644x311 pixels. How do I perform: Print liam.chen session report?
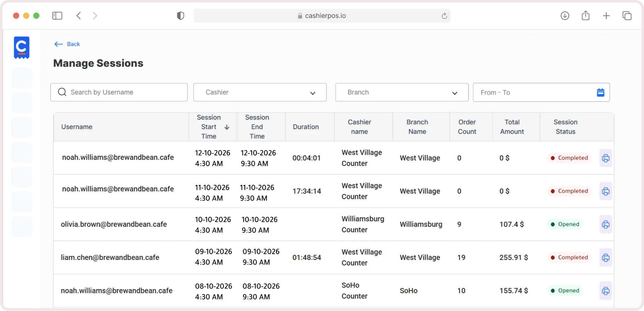[605, 258]
